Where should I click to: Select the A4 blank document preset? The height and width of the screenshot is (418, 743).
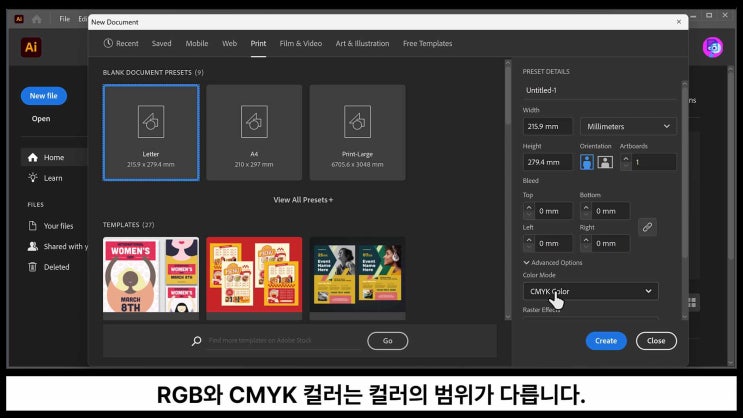click(x=254, y=132)
